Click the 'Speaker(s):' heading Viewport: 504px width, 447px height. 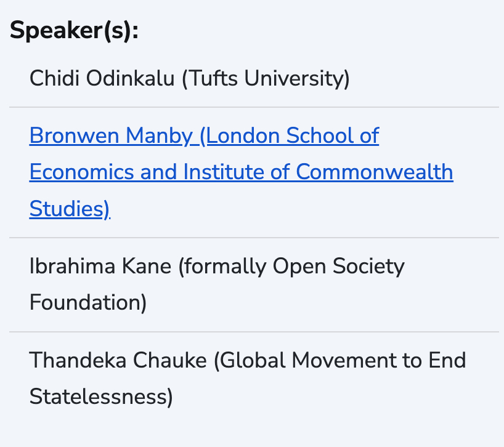[x=74, y=30]
